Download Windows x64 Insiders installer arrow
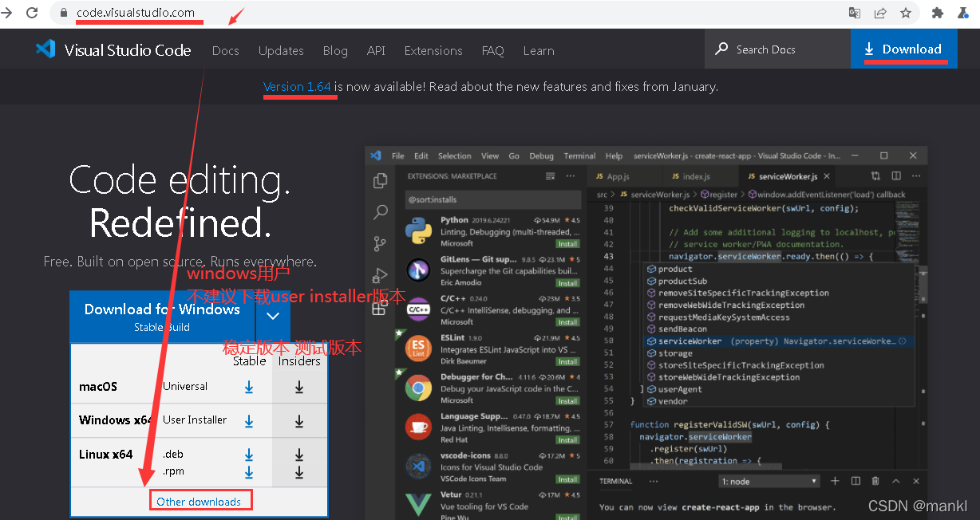 (x=299, y=420)
